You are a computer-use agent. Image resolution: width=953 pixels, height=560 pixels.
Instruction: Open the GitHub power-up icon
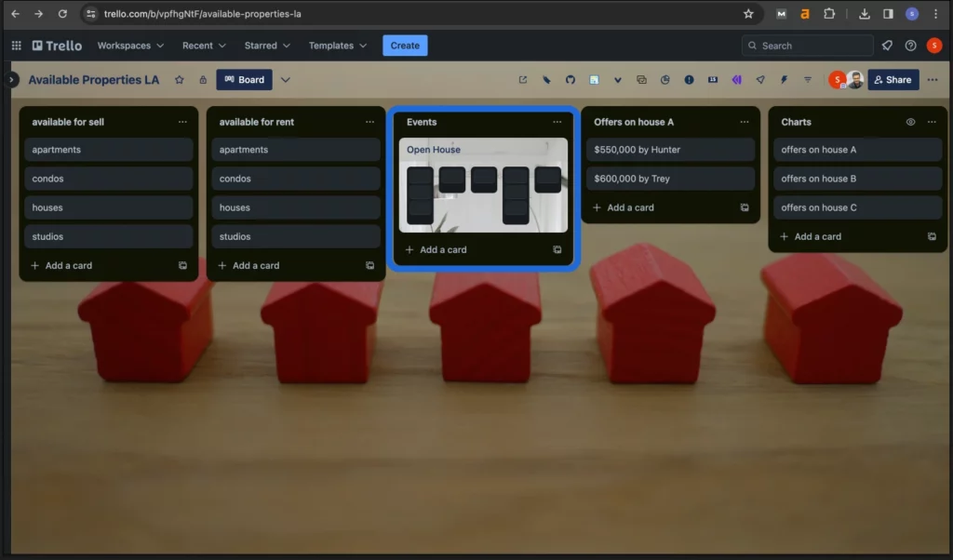[x=570, y=80]
